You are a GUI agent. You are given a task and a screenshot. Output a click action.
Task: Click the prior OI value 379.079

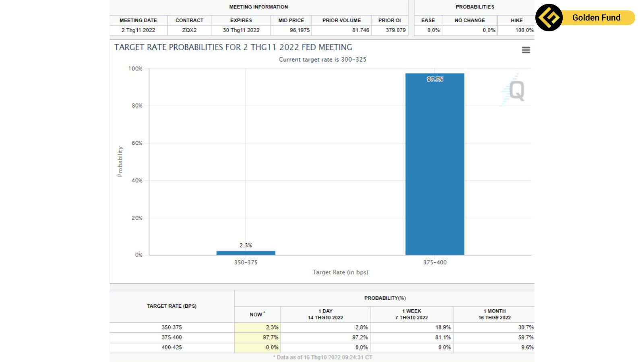[396, 30]
